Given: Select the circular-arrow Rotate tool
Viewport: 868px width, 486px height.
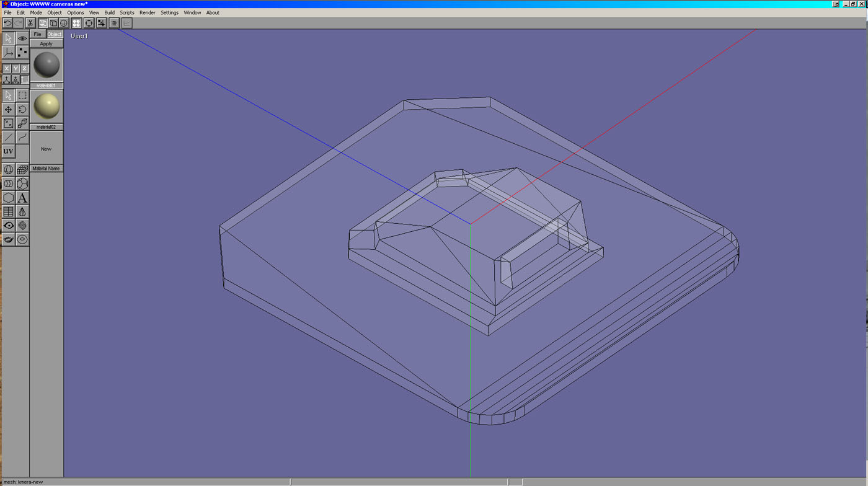Looking at the screenshot, I should point(22,109).
